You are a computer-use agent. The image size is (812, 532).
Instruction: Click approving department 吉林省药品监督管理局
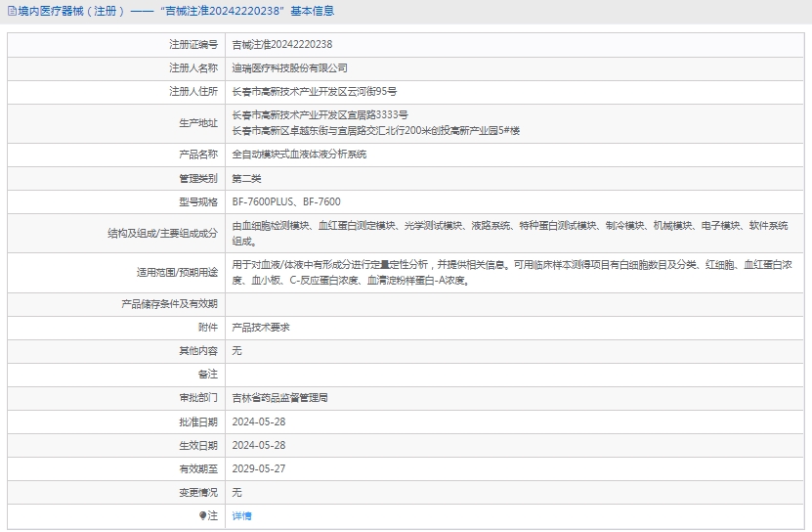coord(279,398)
